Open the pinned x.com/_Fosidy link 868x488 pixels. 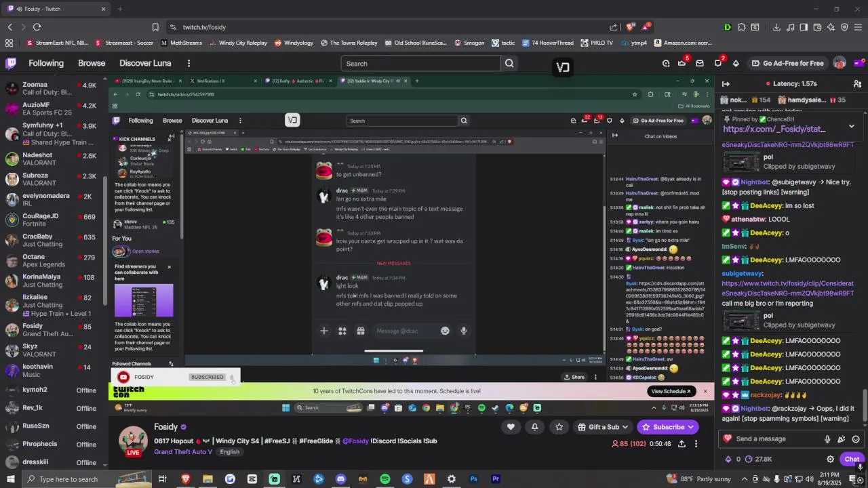point(774,129)
